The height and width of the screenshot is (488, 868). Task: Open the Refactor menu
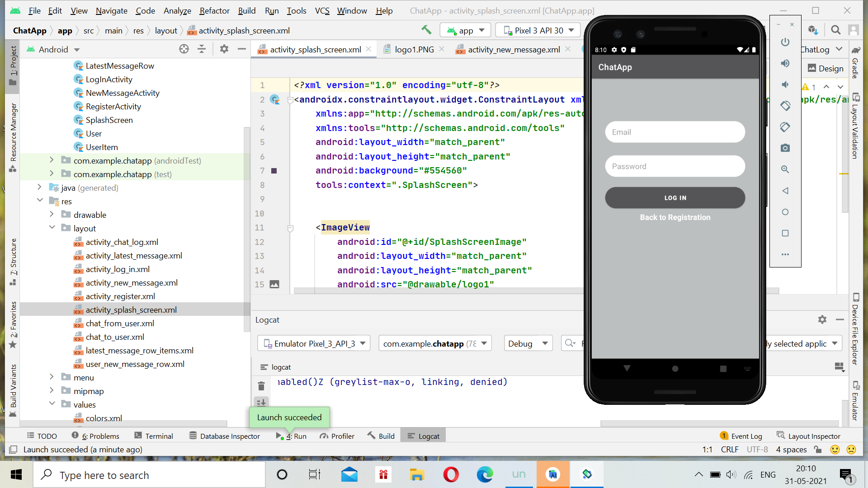[214, 10]
